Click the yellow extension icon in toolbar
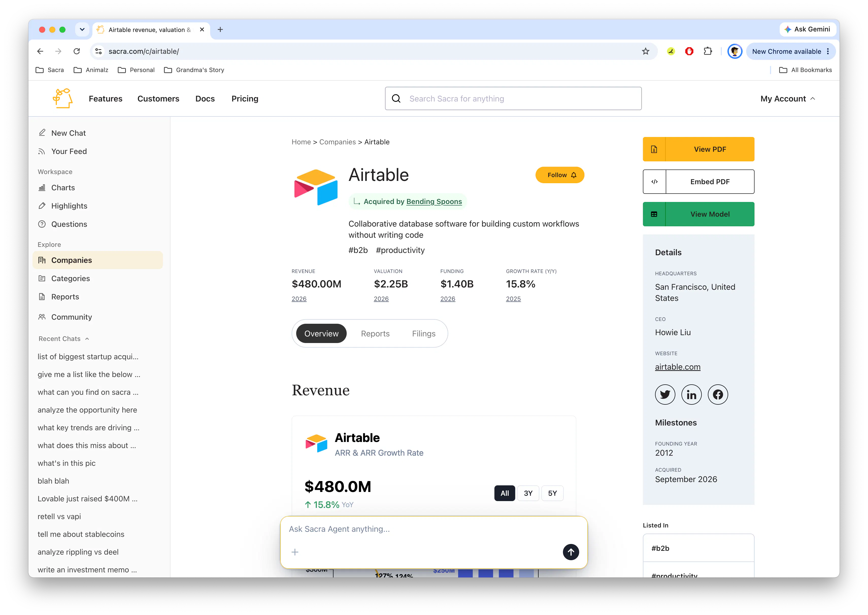This screenshot has width=868, height=615. click(x=671, y=51)
